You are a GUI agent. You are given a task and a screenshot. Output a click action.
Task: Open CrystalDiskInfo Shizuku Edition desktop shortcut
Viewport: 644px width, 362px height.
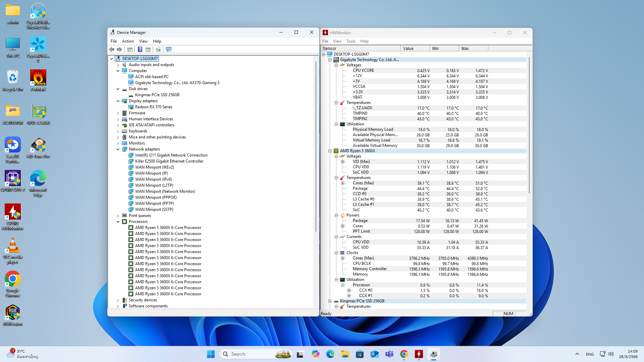click(38, 16)
